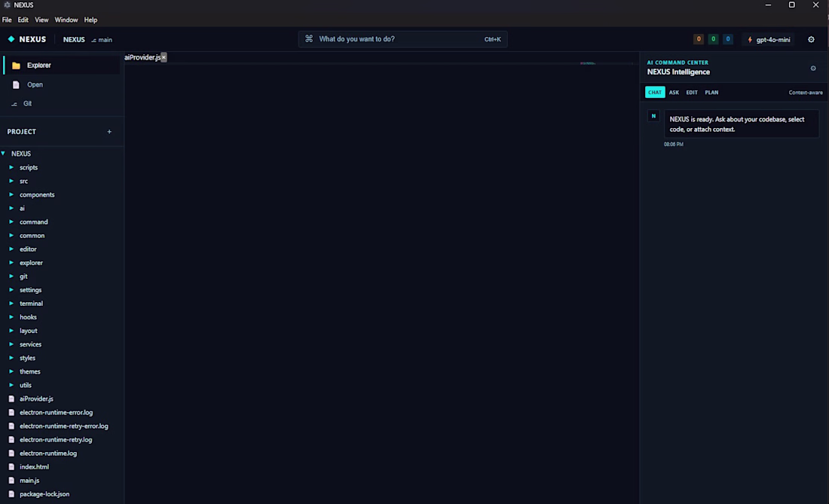The width and height of the screenshot is (829, 504).
Task: Click the file icon next to index.html
Action: 11,467
